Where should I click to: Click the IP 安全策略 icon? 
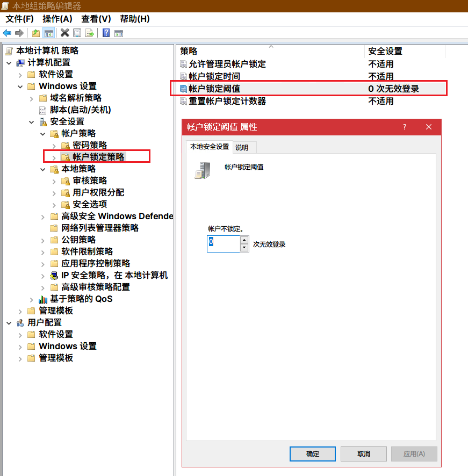tap(54, 276)
